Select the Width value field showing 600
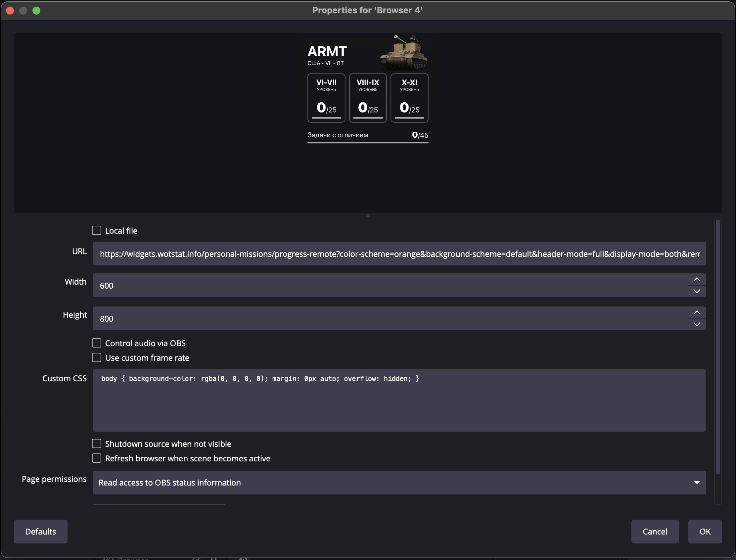736x560 pixels. click(x=367, y=285)
